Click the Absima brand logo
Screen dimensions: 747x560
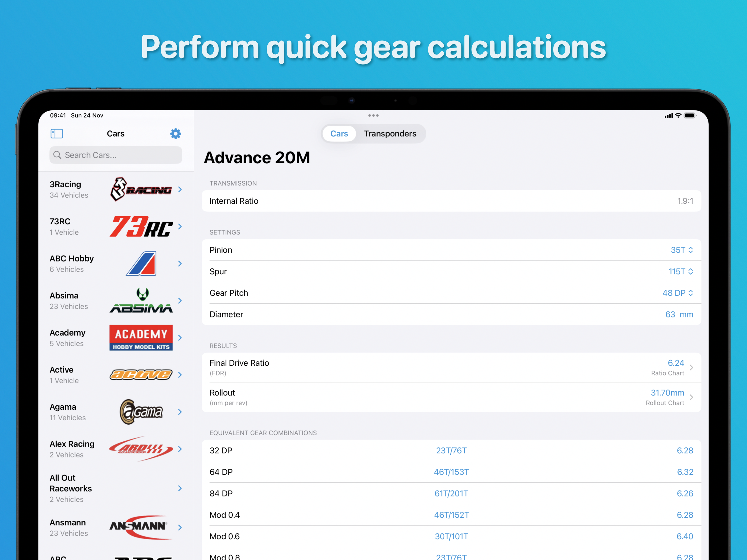point(141,300)
